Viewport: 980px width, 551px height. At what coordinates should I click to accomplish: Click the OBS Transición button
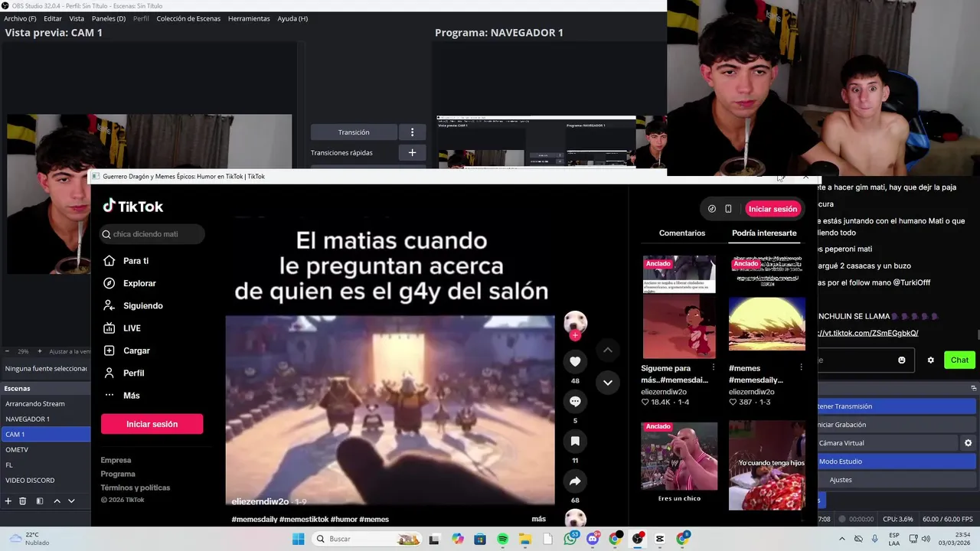pos(354,132)
